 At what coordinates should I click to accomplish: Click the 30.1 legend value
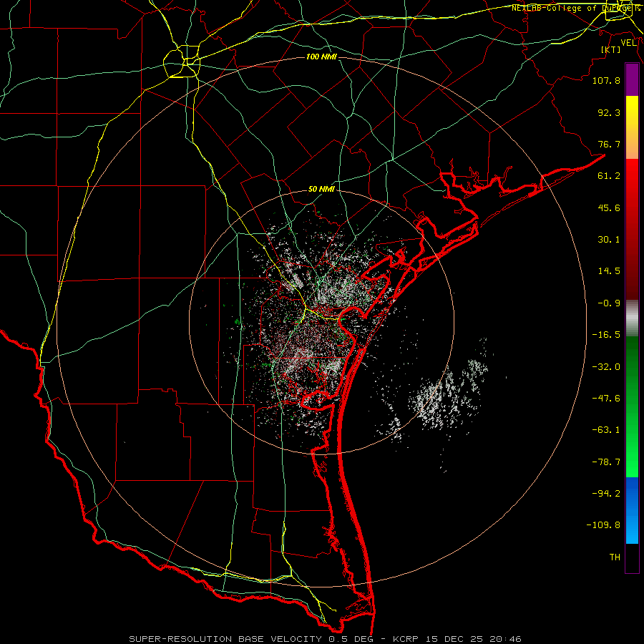tap(609, 240)
